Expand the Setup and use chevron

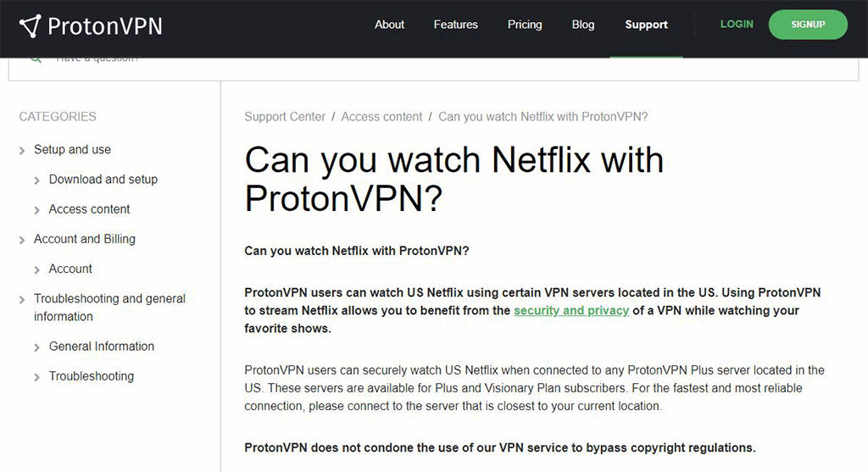pyautogui.click(x=22, y=151)
